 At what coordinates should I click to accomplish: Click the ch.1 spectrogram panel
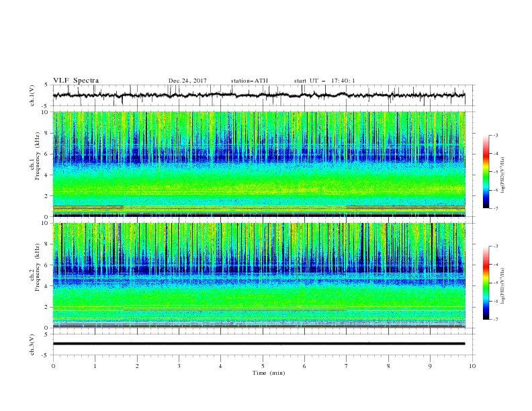pyautogui.click(x=259, y=164)
